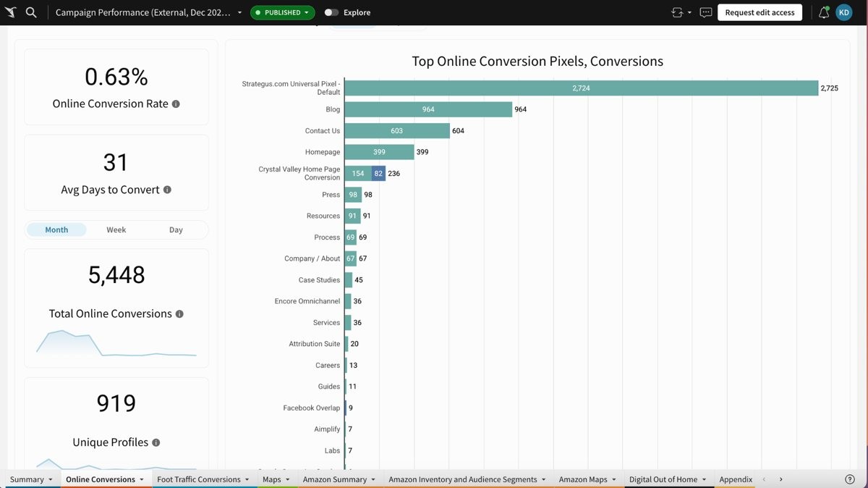Click the 0.63% conversion rate value
Image resolution: width=868 pixels, height=488 pixels.
pyautogui.click(x=116, y=77)
